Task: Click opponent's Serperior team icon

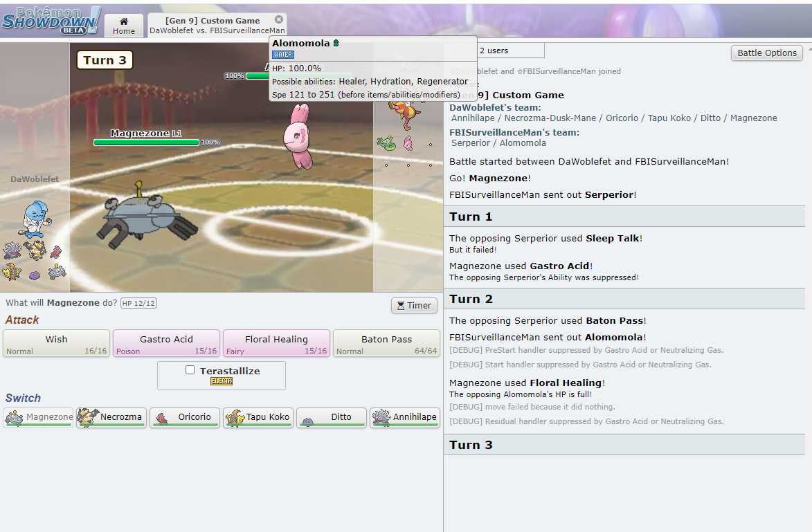Action: pyautogui.click(x=386, y=143)
